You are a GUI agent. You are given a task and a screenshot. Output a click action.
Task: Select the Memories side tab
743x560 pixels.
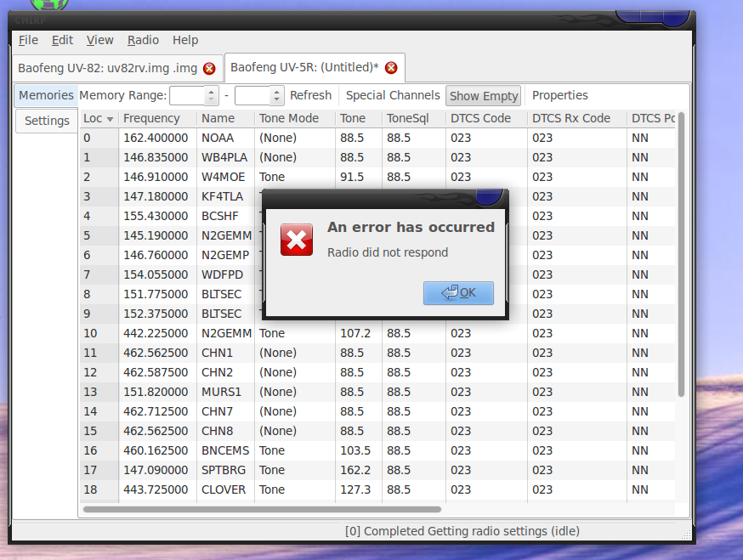click(x=46, y=95)
